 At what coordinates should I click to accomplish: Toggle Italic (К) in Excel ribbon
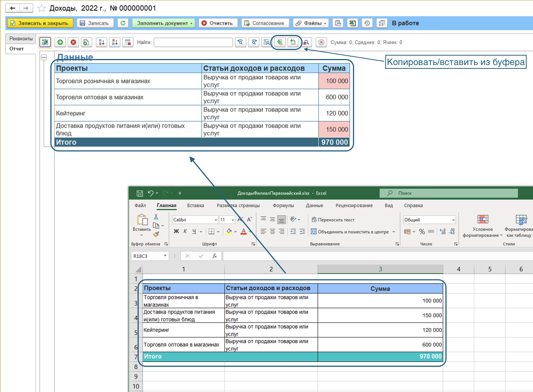point(185,231)
